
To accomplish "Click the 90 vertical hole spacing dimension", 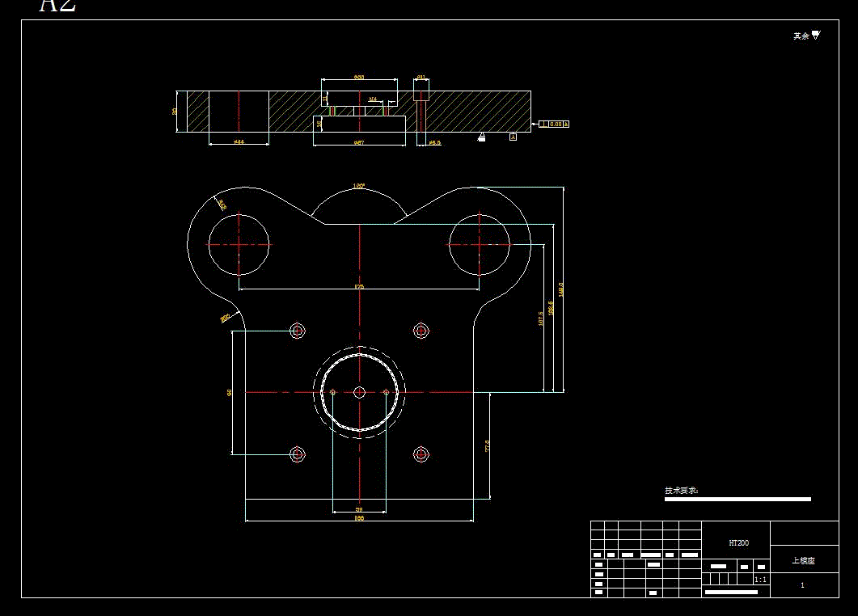I will [229, 392].
